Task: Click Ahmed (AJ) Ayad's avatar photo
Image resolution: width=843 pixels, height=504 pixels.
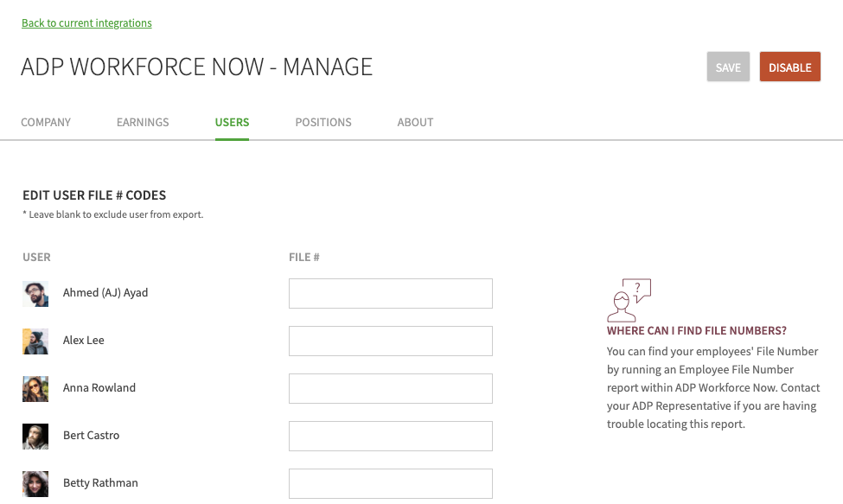Action: click(x=35, y=294)
